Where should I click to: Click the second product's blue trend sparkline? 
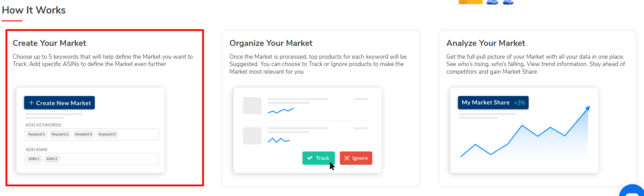coord(278,140)
